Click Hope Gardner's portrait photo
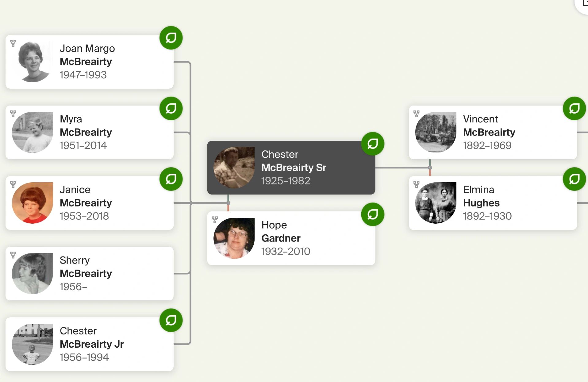 pos(234,238)
